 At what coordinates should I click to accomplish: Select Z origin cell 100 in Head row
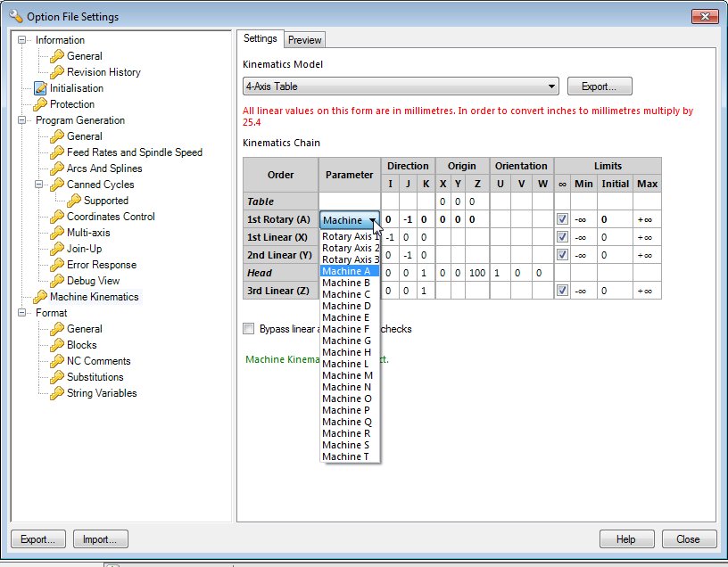477,273
